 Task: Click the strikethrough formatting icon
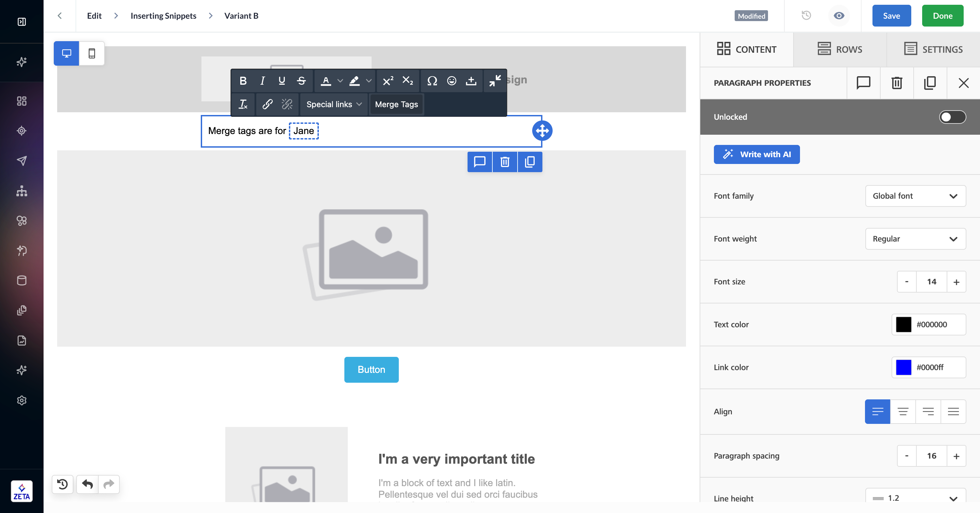[x=301, y=81]
